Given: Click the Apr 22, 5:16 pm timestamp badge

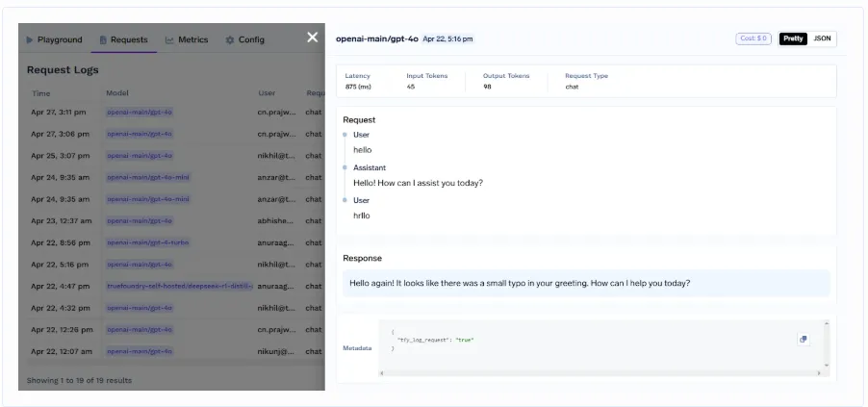Looking at the screenshot, I should tap(447, 38).
